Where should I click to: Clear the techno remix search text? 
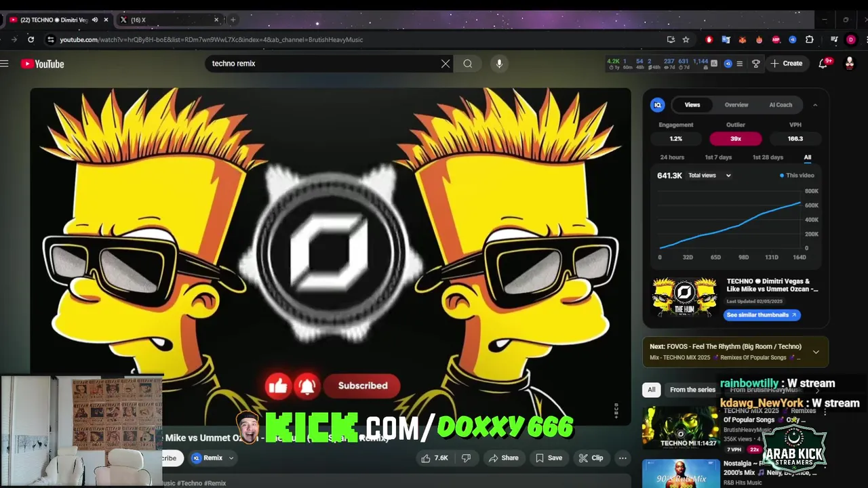[x=446, y=64]
